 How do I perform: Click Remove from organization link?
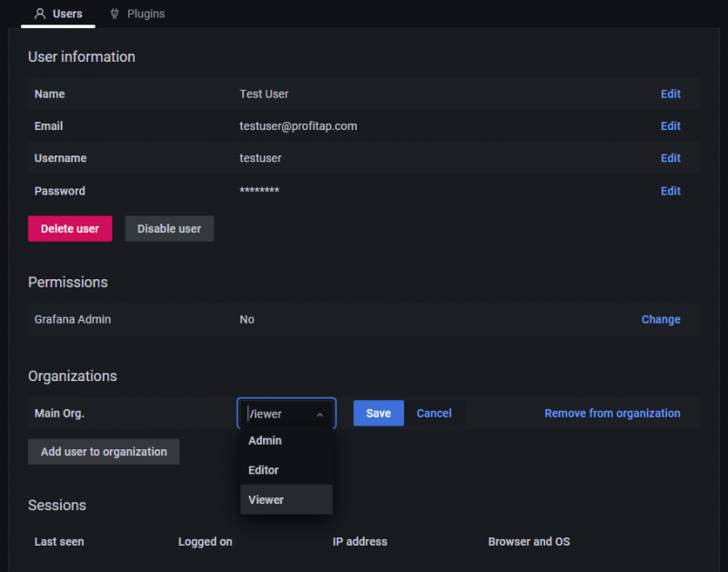point(612,413)
